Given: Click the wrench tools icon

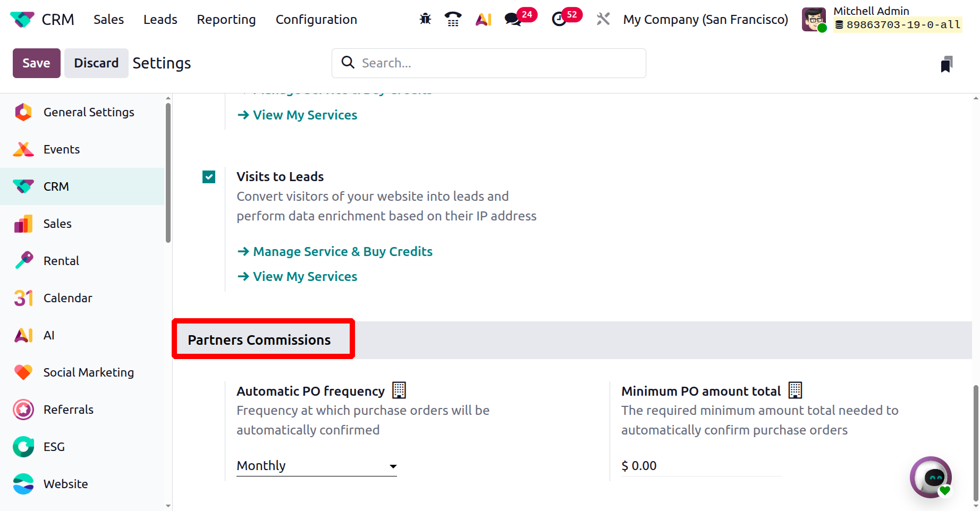Looking at the screenshot, I should pos(603,20).
